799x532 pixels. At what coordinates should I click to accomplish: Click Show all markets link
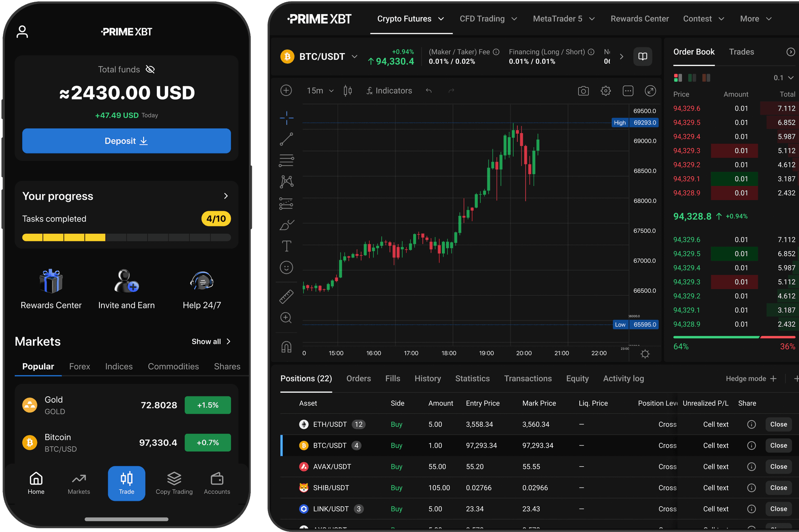211,341
